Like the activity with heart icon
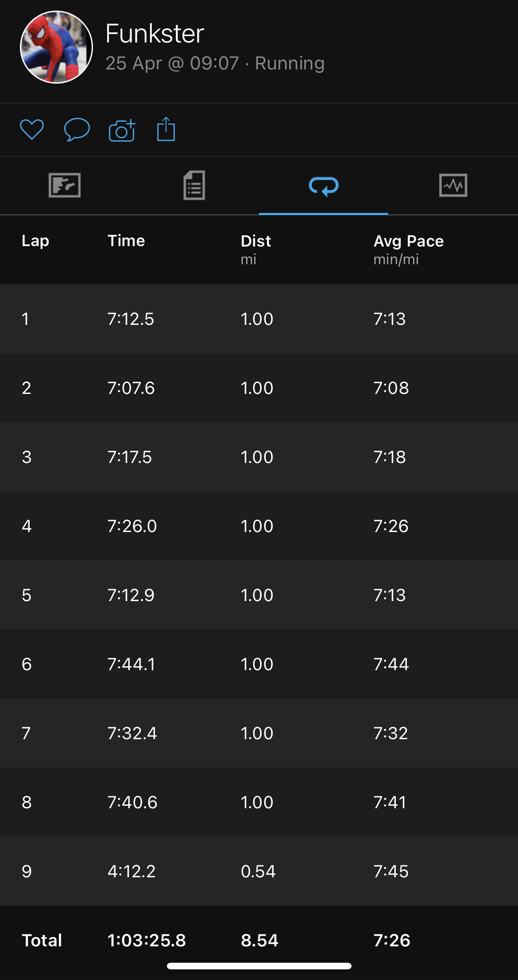 32,130
